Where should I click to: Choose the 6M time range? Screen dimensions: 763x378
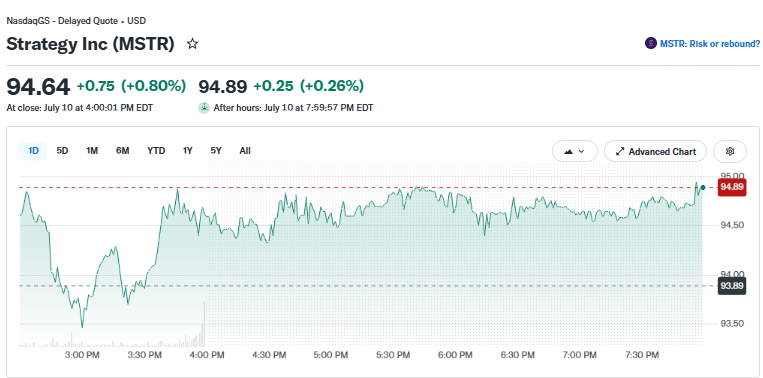click(x=123, y=151)
